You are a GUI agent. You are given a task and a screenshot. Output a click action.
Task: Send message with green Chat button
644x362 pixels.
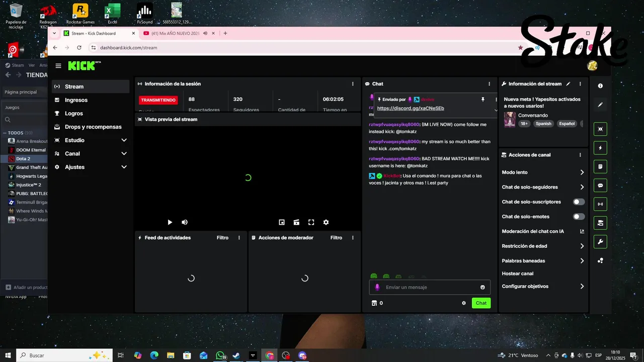pos(481,303)
